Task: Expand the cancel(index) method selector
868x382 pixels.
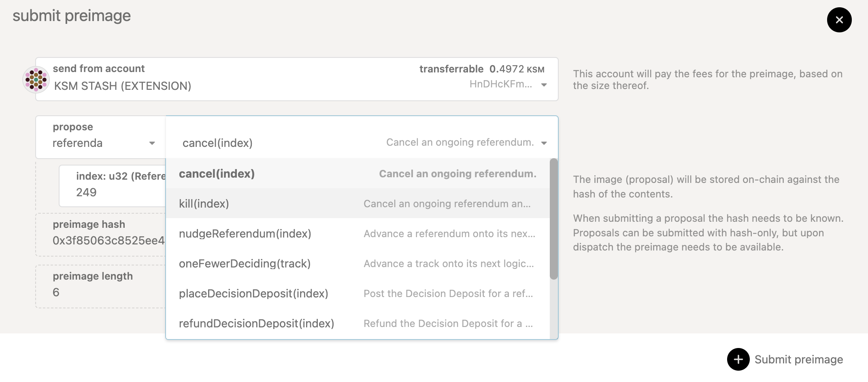Action: tap(545, 143)
